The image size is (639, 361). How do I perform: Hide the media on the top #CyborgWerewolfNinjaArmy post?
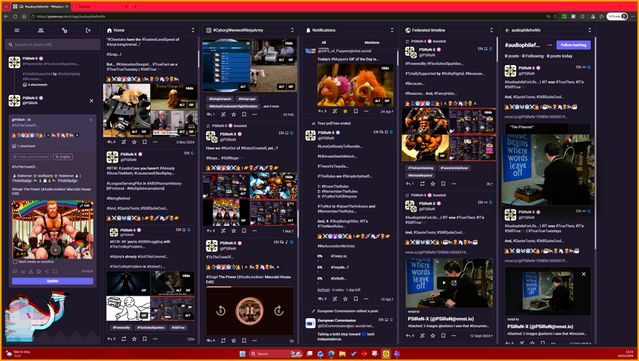click(x=289, y=43)
